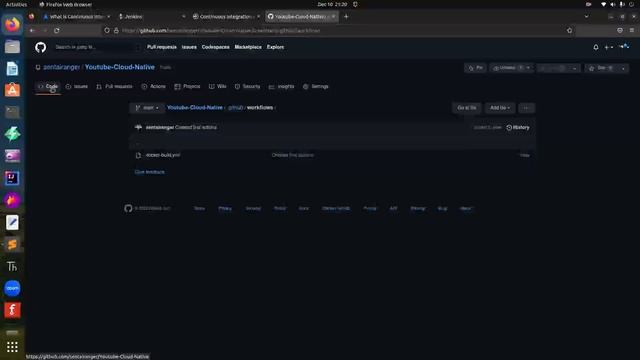Select the Code repository tab
Viewport: 640px width, 360px height.
[x=48, y=87]
